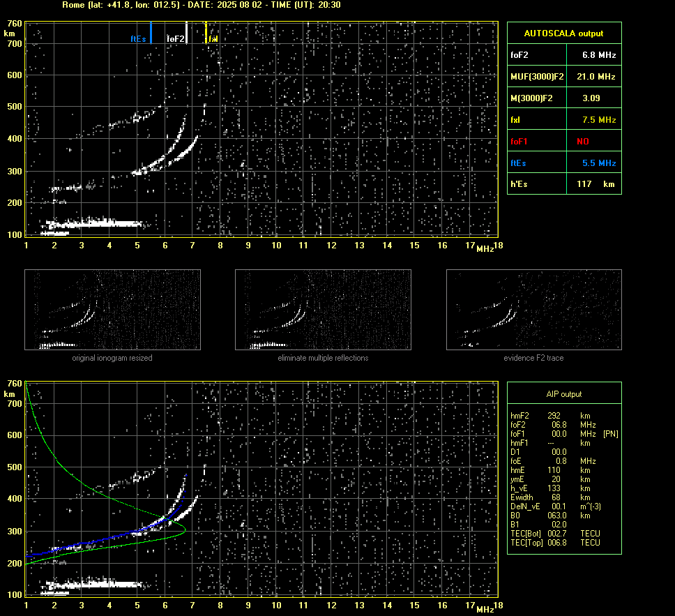Click the foE value '0.8' in AIP output
Screen dimensions: 675x616
[x=561, y=461]
